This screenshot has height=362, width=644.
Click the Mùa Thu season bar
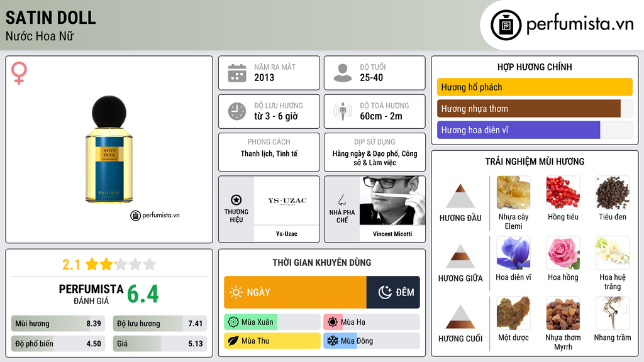tap(272, 341)
